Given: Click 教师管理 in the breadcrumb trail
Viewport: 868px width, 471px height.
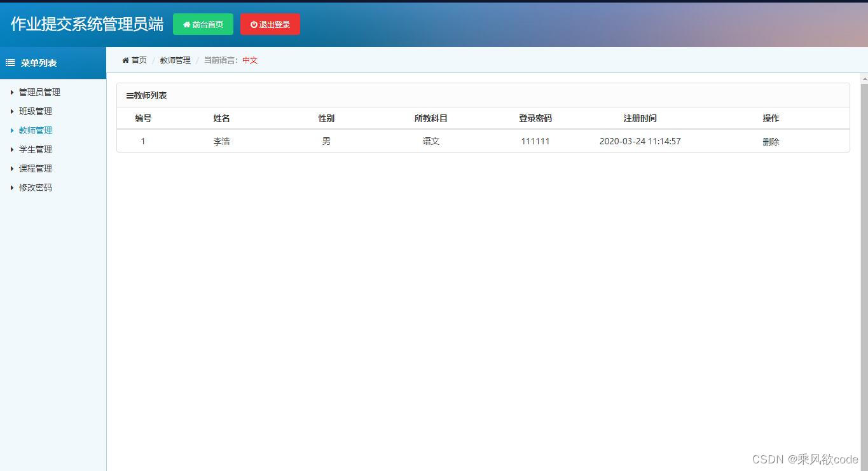Looking at the screenshot, I should [175, 60].
